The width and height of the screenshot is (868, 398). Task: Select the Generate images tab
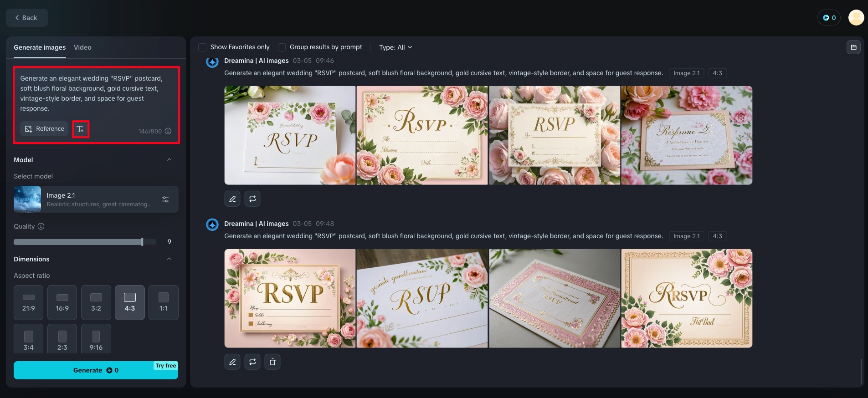[40, 47]
